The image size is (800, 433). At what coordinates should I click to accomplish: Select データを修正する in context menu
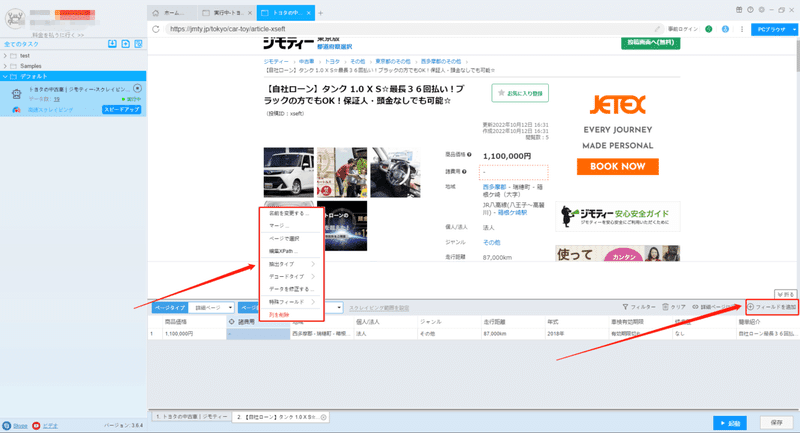291,289
